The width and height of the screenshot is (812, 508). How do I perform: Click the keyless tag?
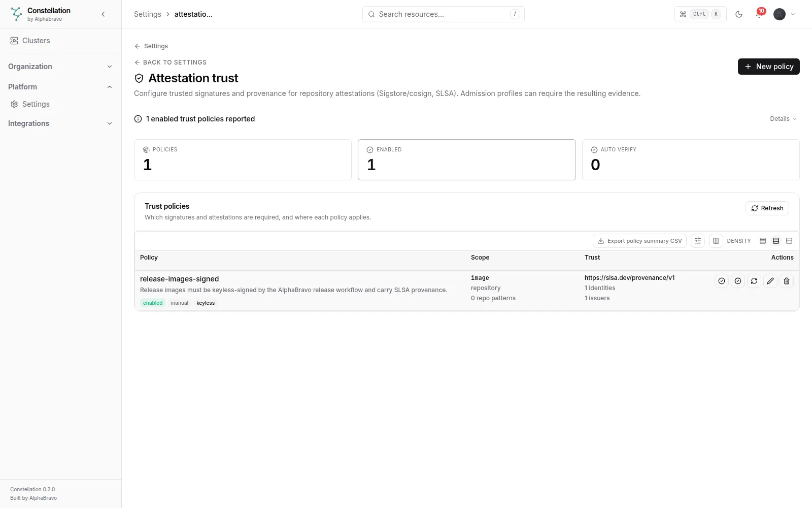click(206, 303)
